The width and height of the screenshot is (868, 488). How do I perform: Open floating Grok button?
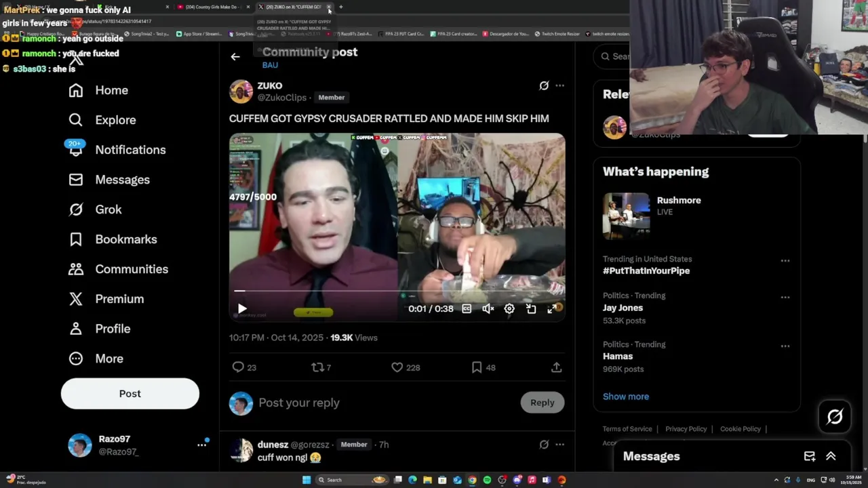835,417
